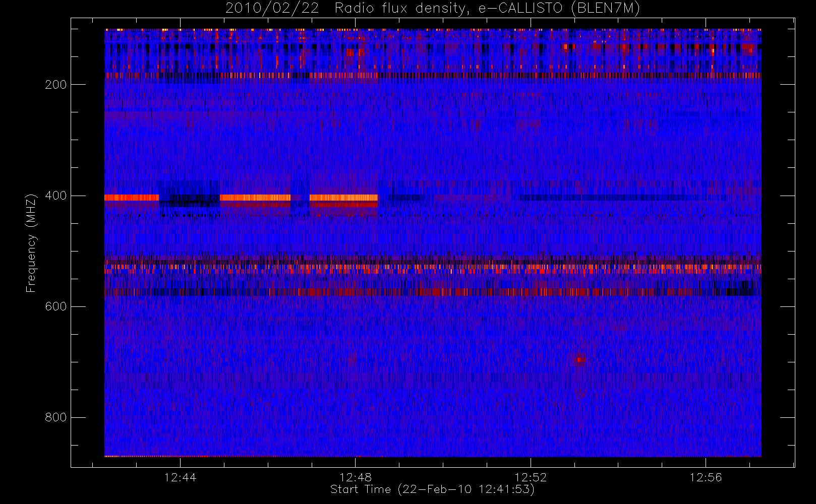Click the 12:52 time axis label

531,477
